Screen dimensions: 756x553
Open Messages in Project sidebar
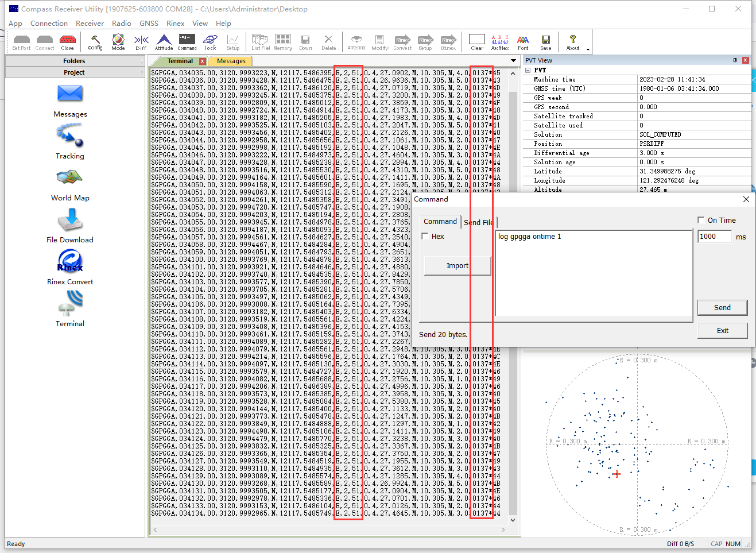[x=70, y=101]
